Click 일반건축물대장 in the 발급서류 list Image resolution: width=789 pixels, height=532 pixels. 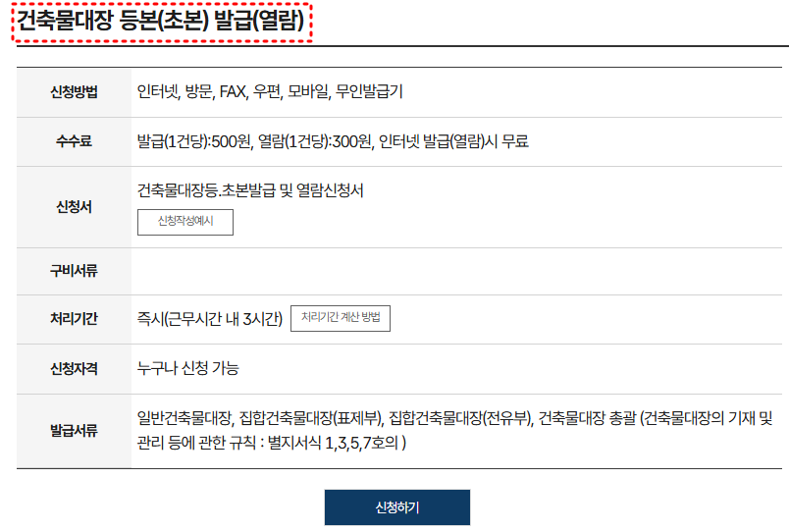(184, 418)
